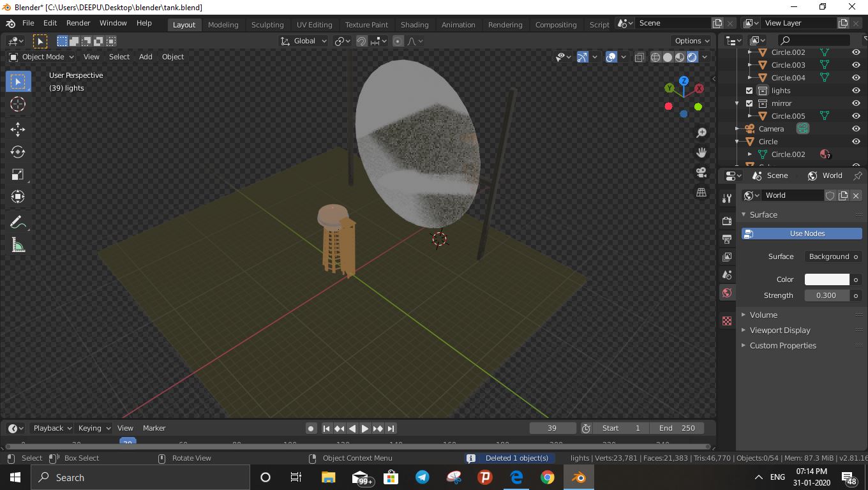Toggle the show overlays button
Screen dimensions: 868x490
611,57
